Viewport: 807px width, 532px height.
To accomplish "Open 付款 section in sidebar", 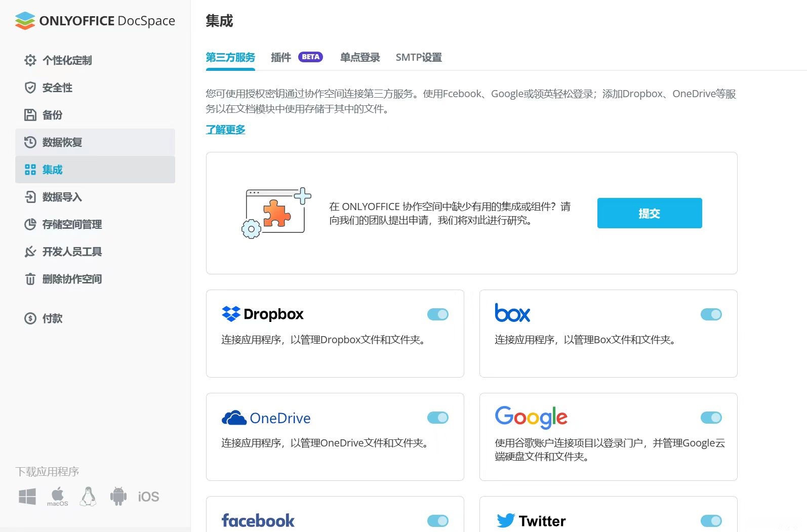I will point(95,318).
